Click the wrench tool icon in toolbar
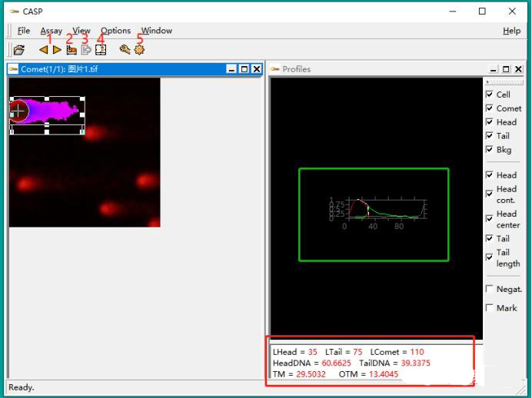This screenshot has width=532, height=398. coord(125,50)
